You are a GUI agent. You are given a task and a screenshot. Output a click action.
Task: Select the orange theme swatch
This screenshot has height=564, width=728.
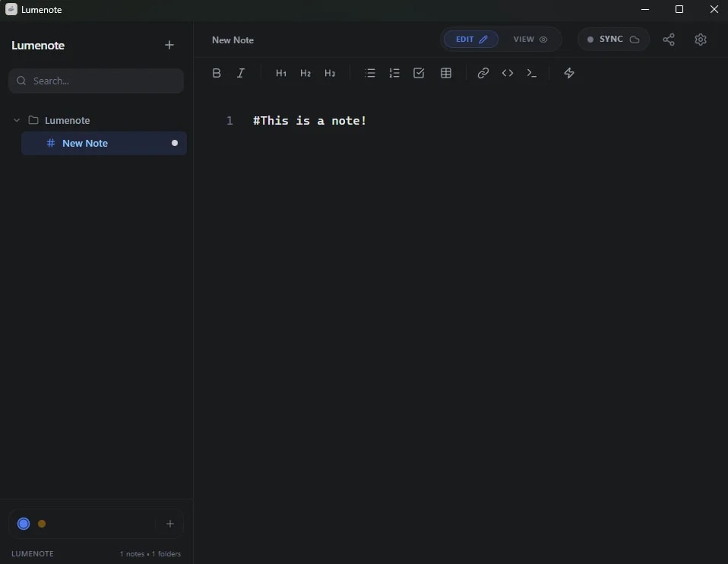click(x=42, y=523)
